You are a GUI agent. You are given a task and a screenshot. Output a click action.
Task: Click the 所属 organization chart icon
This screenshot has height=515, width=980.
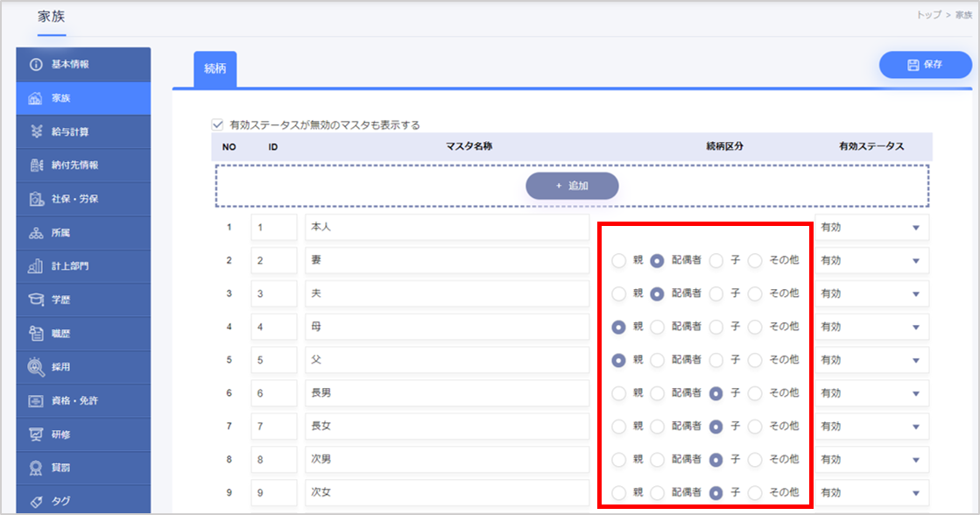(37, 232)
